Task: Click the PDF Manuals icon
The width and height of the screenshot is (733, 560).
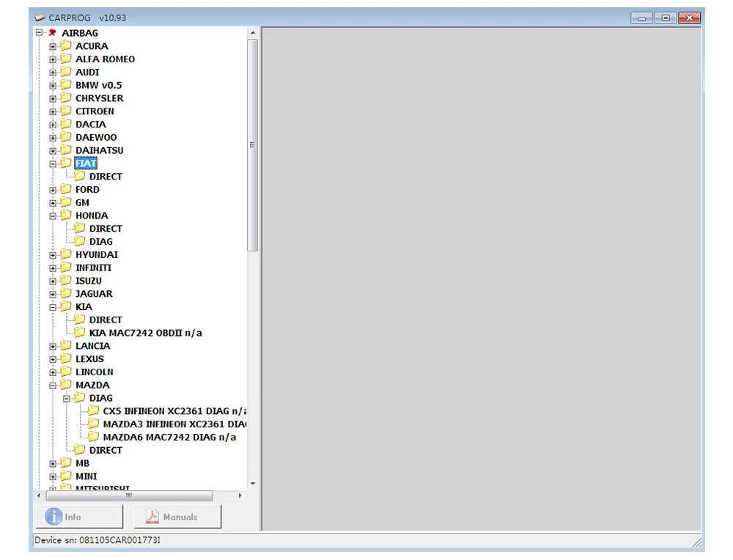Action: pos(152,517)
